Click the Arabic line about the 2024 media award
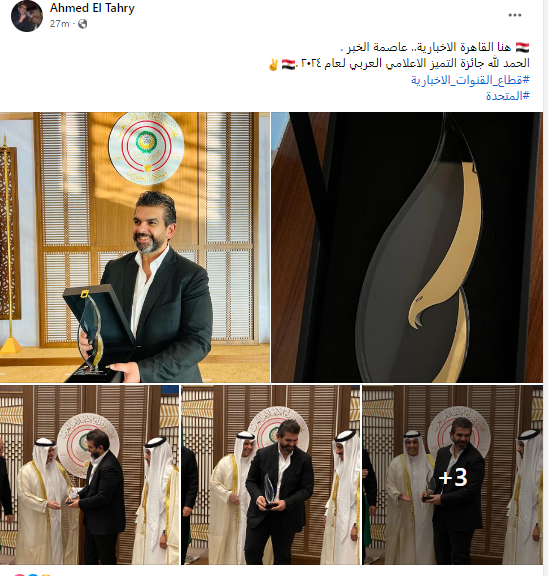The height and width of the screenshot is (576, 548). 399,63
